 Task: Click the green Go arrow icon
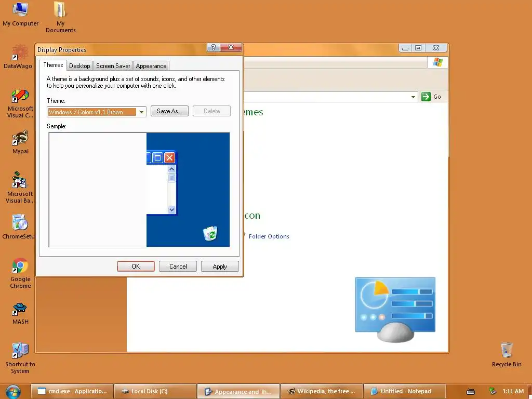click(426, 97)
